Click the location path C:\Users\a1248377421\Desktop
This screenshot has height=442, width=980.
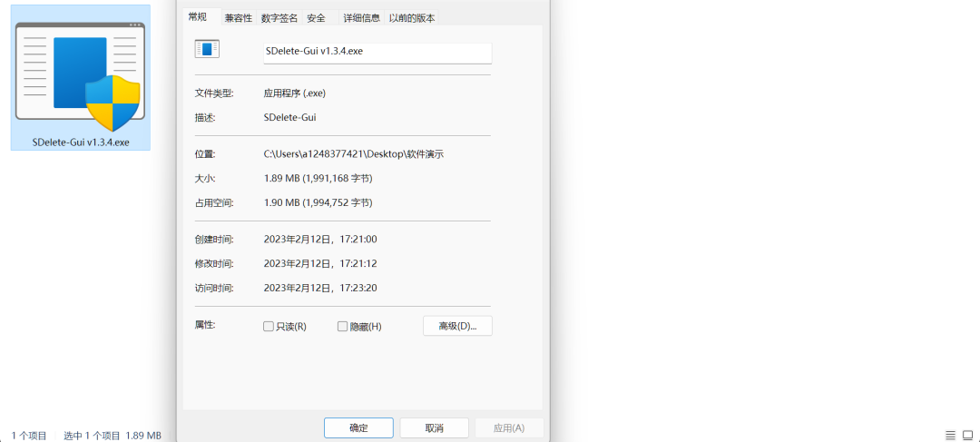[354, 153]
